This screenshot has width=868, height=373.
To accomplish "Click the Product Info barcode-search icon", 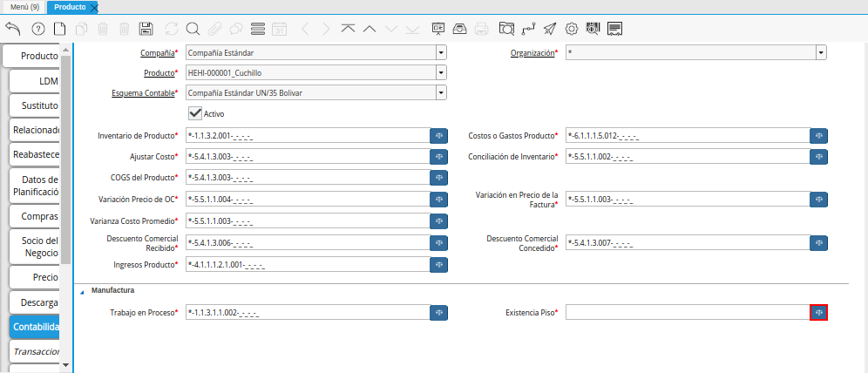I will pyautogui.click(x=593, y=28).
